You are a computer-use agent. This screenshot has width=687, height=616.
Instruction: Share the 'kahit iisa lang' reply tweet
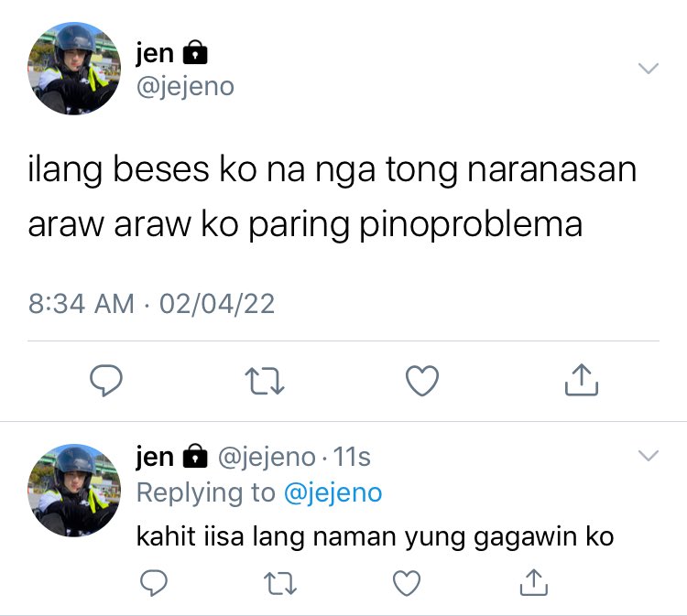pyautogui.click(x=534, y=582)
